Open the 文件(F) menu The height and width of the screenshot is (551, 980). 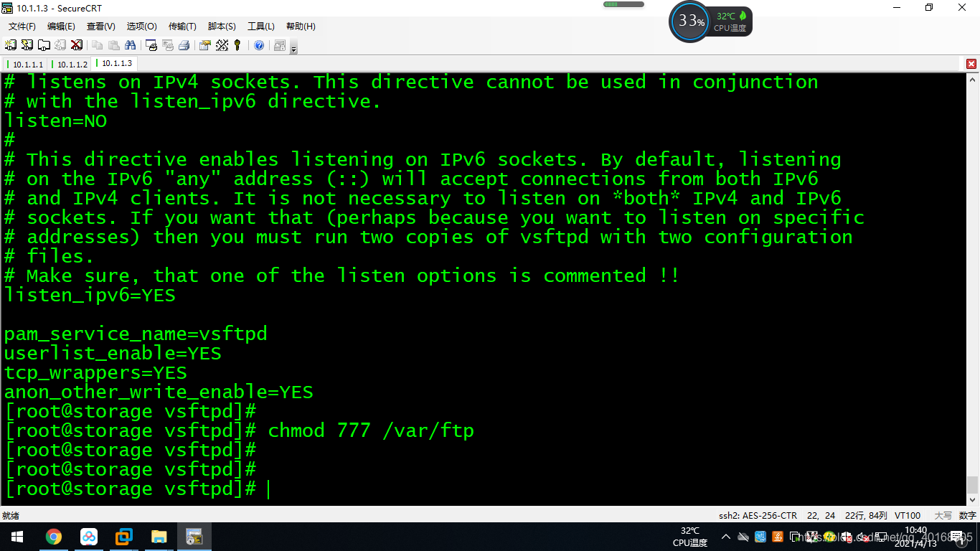click(22, 27)
